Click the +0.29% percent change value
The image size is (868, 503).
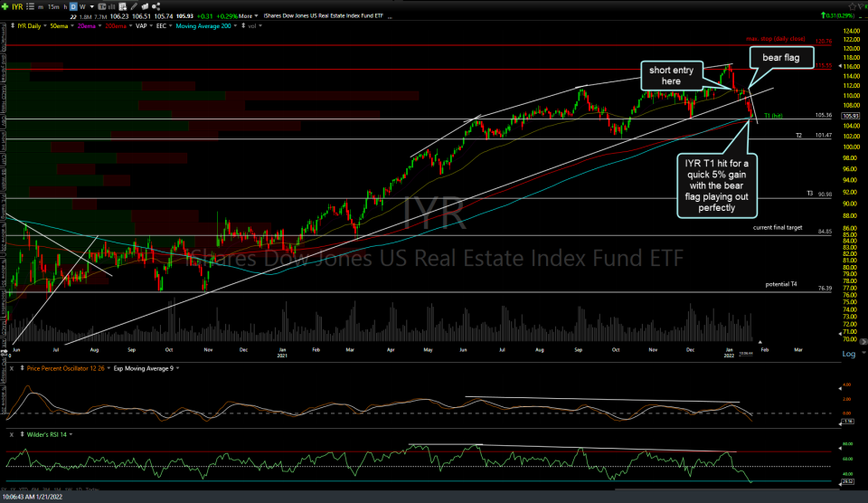[227, 16]
